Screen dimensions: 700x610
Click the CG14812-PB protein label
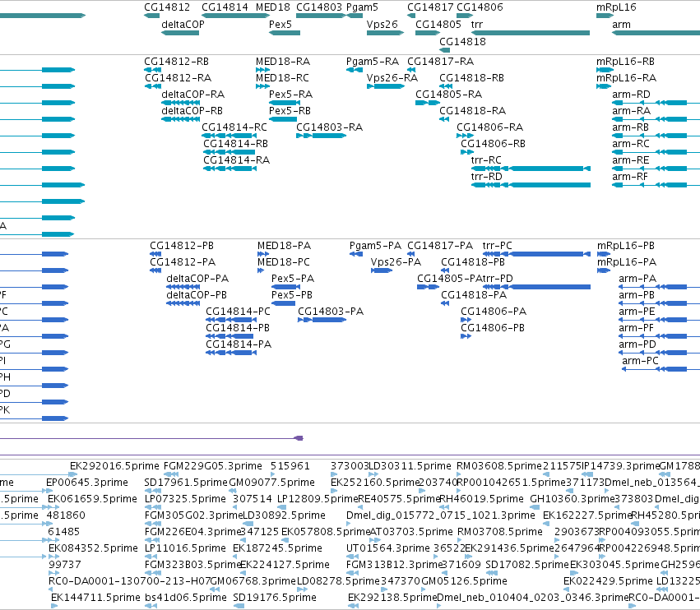tap(182, 246)
